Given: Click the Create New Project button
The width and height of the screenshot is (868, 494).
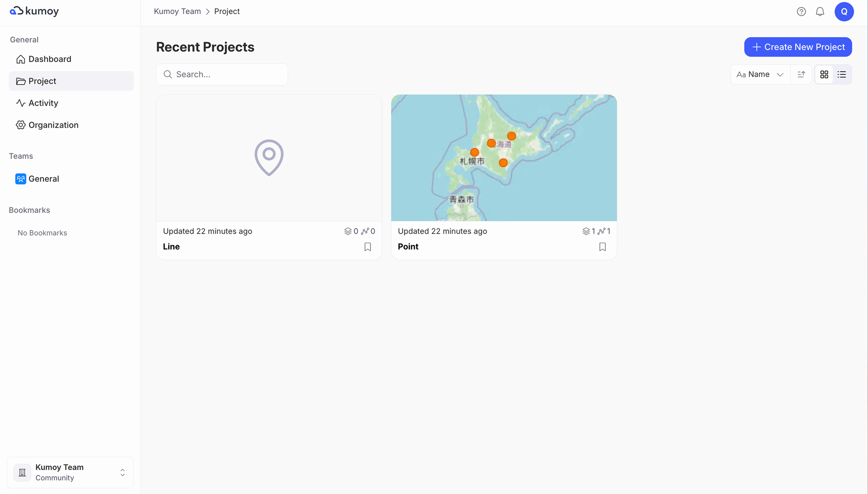Looking at the screenshot, I should point(798,47).
